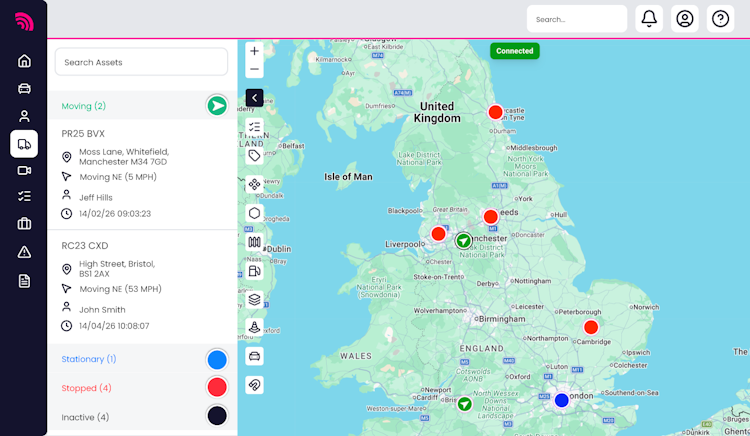Click driver name John Smith

102,310
